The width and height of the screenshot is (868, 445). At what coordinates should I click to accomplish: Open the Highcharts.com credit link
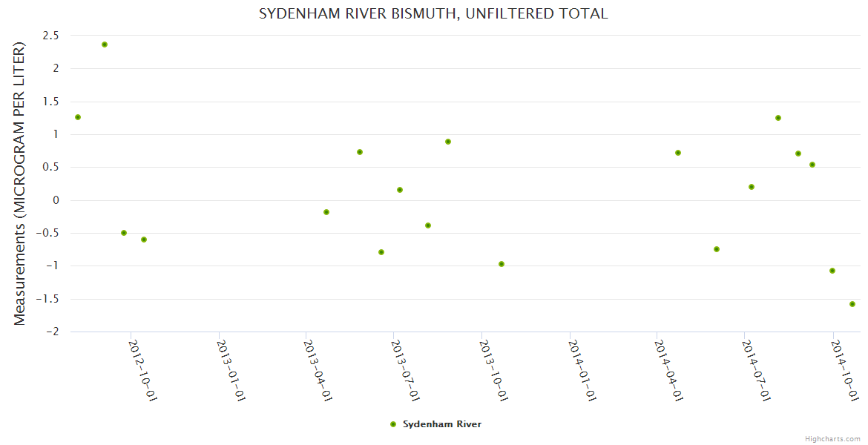coord(832,438)
